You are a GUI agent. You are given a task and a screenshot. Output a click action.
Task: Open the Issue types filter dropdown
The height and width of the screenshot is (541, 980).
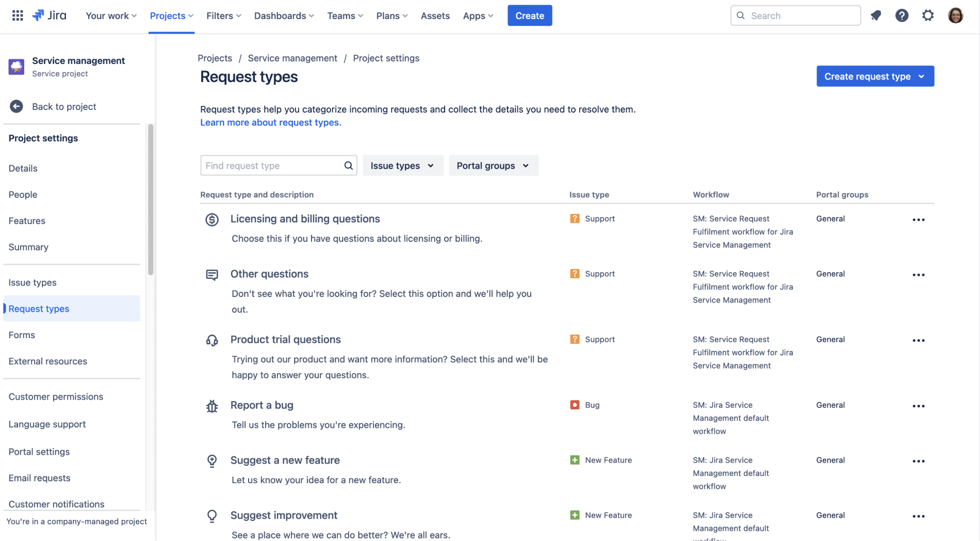tap(403, 166)
